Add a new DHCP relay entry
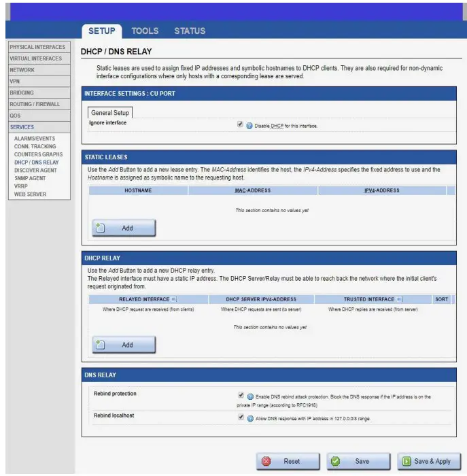Viewport: 467px width, 476px height. (x=124, y=345)
